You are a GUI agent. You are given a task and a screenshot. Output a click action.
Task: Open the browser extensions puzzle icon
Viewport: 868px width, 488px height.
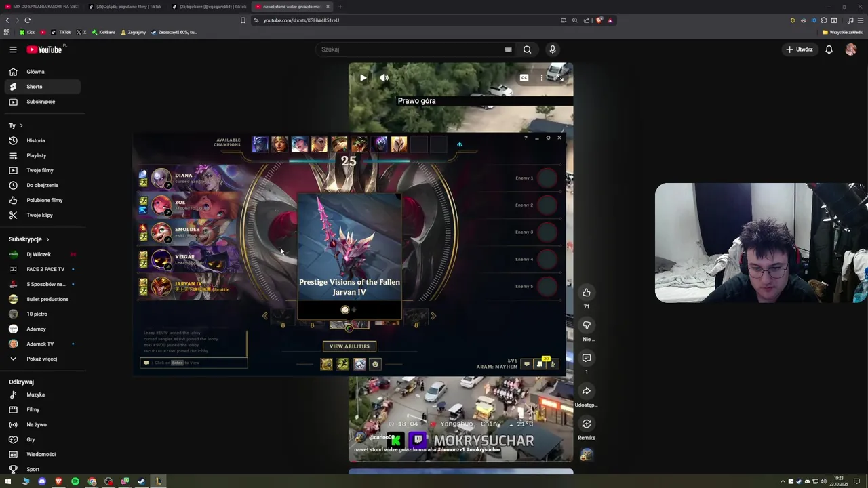point(824,20)
